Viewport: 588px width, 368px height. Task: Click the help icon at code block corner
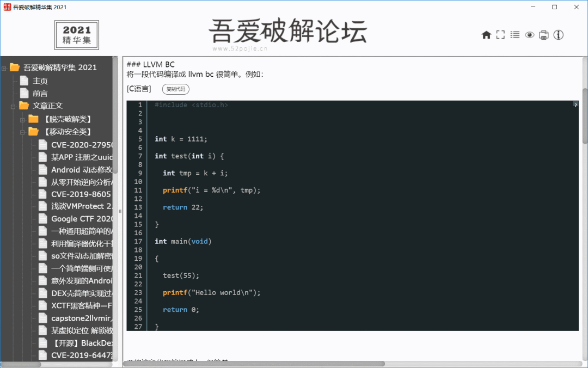coord(575,105)
